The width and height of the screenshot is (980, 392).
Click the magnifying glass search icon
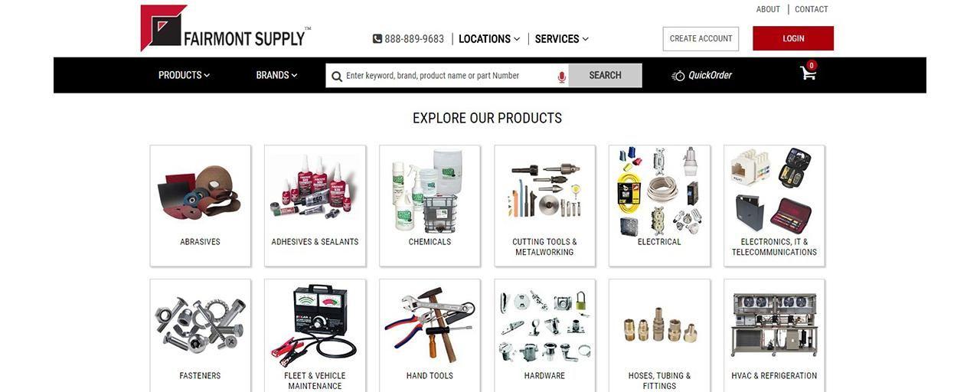point(336,76)
